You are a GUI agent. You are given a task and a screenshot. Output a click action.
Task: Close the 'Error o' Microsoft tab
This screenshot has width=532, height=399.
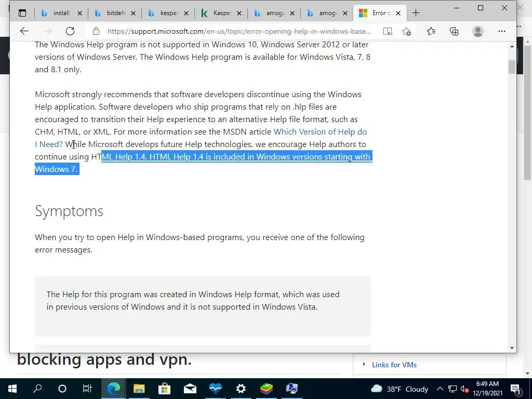(x=398, y=13)
